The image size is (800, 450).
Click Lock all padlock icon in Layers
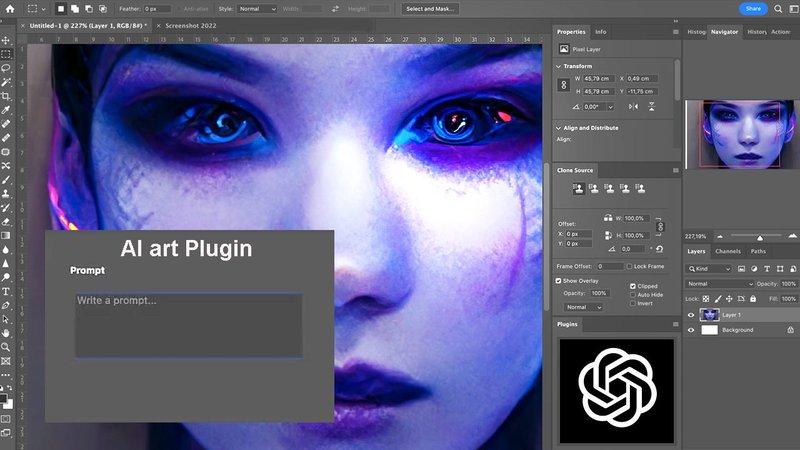[x=753, y=298]
